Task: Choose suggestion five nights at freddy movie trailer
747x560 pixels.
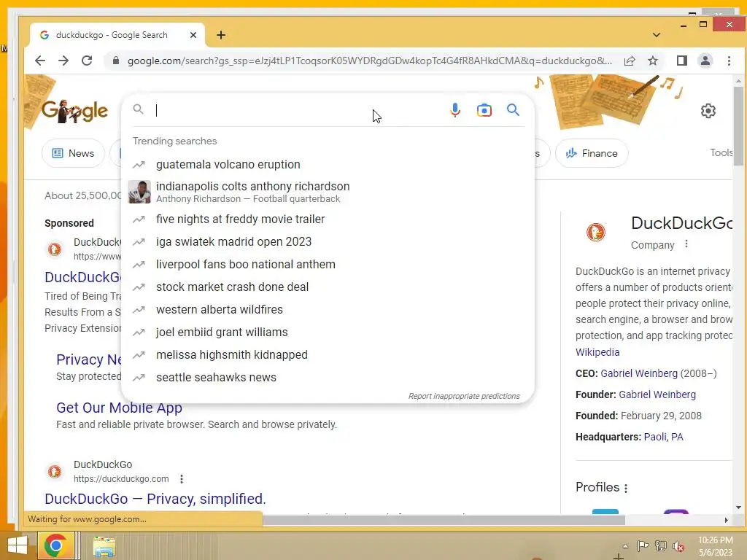Action: click(x=328, y=219)
